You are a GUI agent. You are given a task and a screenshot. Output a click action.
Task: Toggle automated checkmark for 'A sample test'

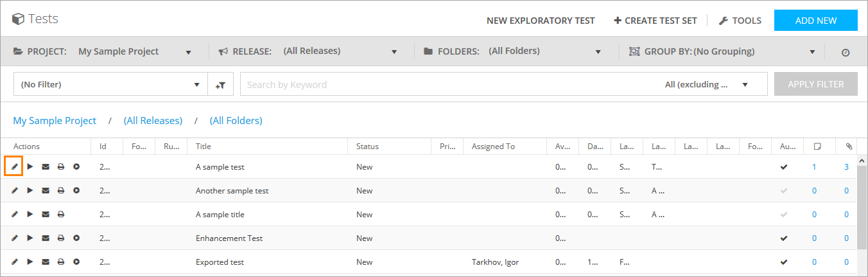(x=783, y=167)
